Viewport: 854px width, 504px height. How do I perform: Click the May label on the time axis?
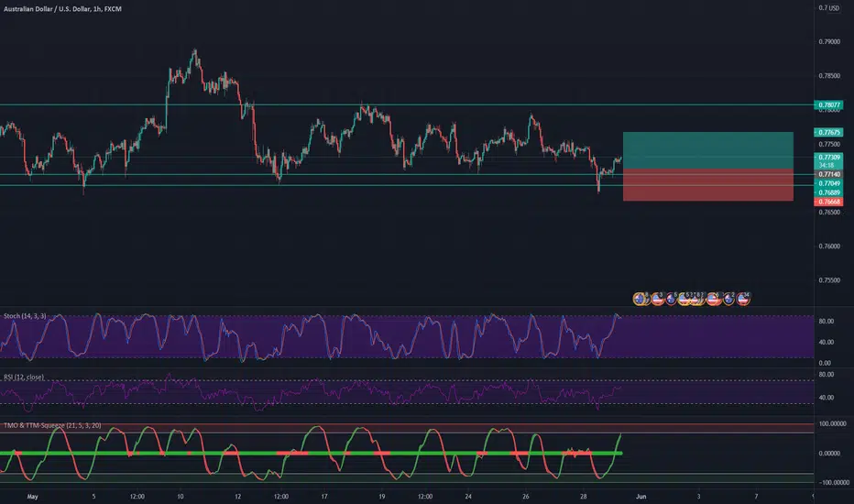[33, 497]
